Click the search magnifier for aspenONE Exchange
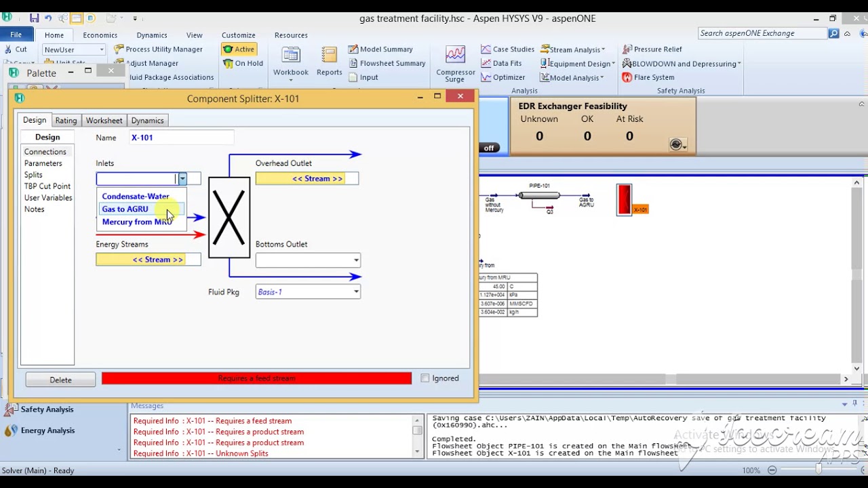The height and width of the screenshot is (488, 868). pos(833,33)
